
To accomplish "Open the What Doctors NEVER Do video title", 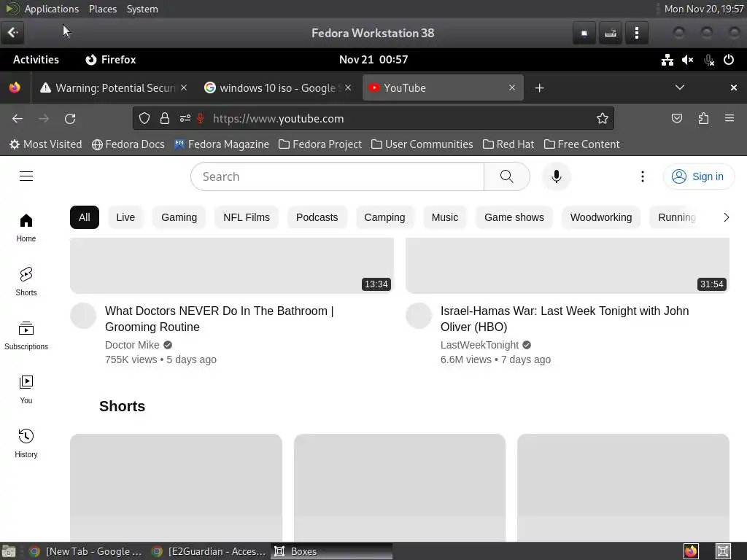I will (219, 319).
